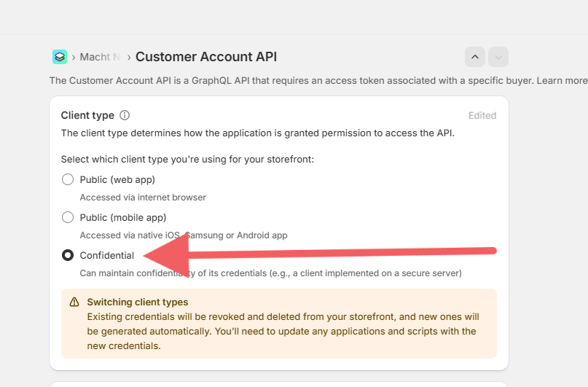Click the first breadcrumb separator arrow

coord(74,57)
